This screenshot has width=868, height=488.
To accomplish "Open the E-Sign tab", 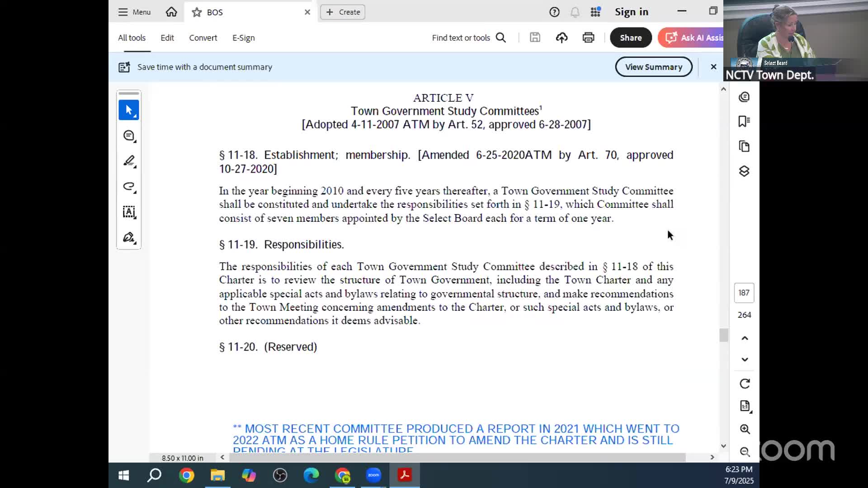I will click(x=243, y=38).
